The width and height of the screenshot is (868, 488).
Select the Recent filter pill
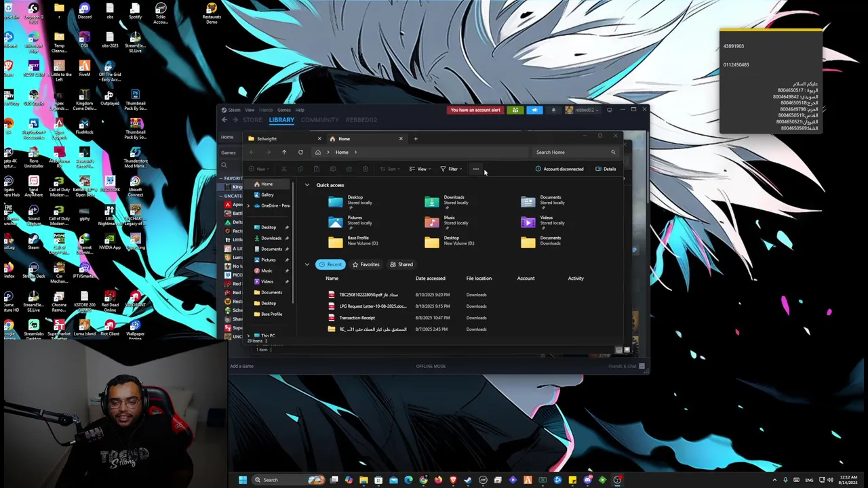(x=331, y=264)
